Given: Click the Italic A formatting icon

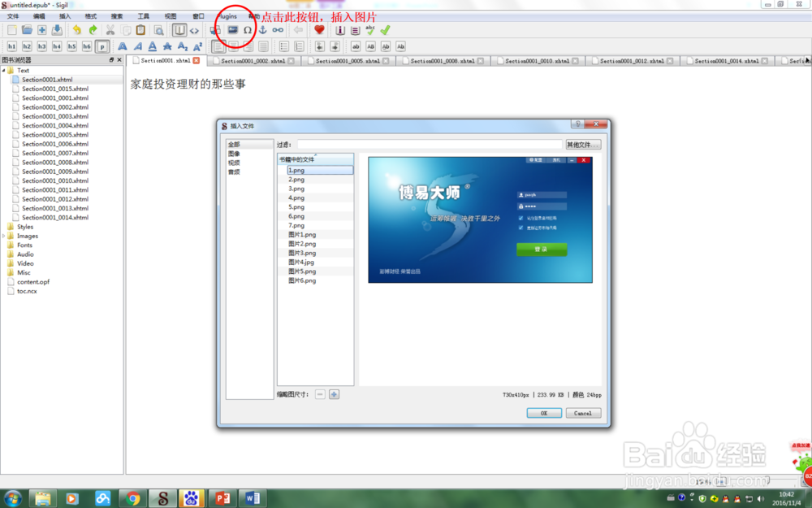Looking at the screenshot, I should pos(137,46).
